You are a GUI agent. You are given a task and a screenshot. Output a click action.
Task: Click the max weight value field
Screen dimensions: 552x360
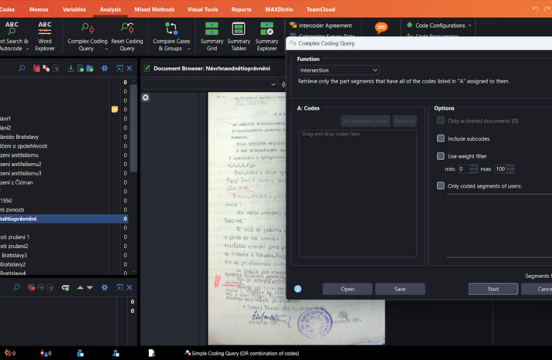(501, 169)
